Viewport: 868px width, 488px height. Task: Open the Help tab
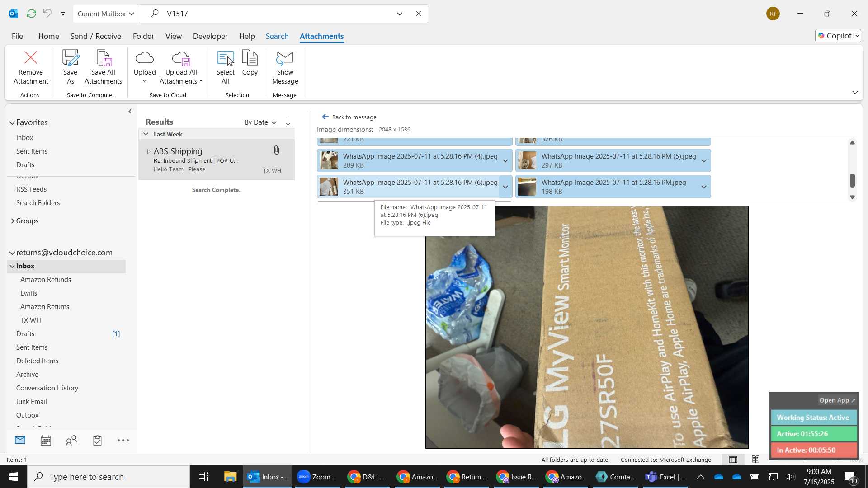coord(247,36)
